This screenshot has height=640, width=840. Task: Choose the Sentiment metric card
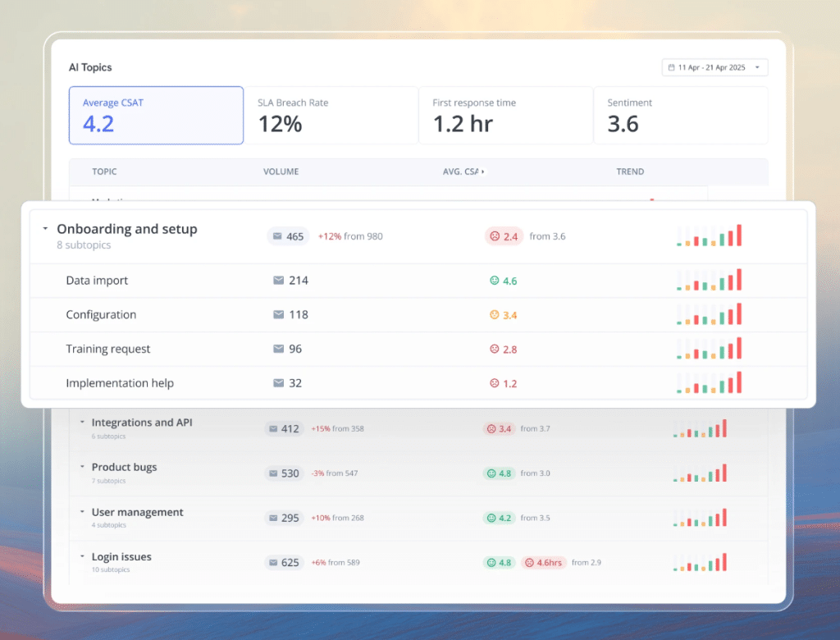681,115
